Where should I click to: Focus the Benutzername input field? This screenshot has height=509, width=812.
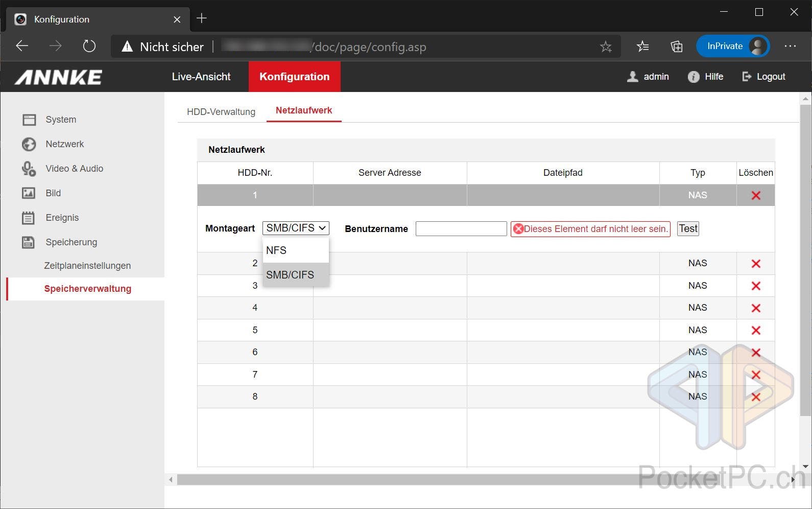461,228
